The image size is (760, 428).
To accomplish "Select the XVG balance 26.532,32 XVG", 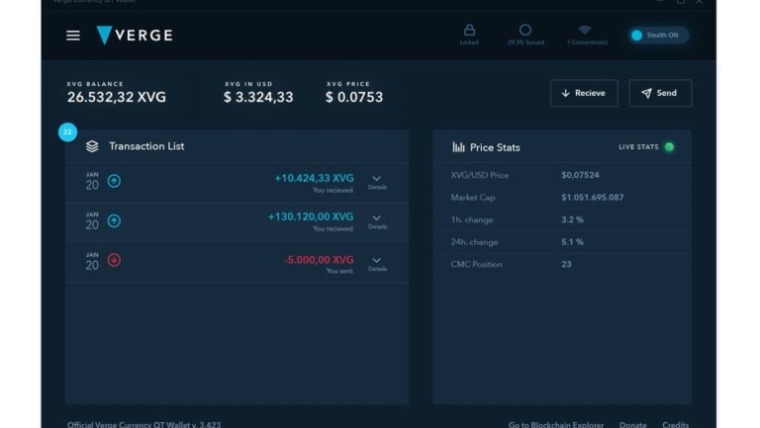I will (116, 97).
